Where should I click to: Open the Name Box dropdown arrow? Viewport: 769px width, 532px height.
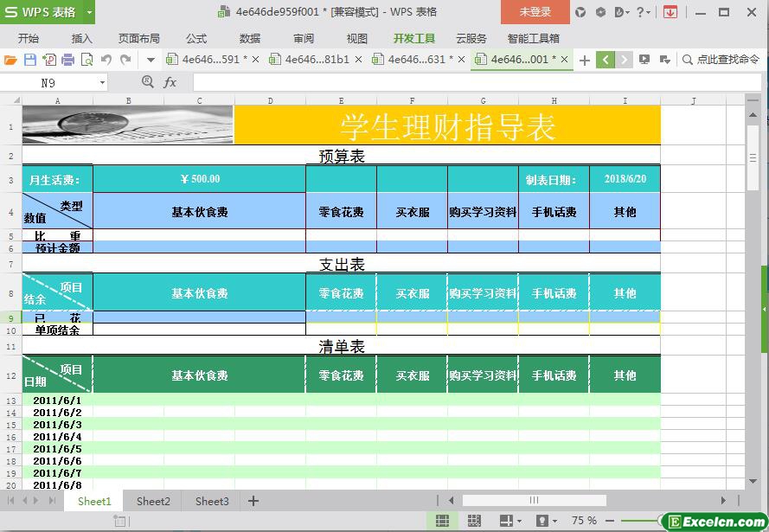[102, 82]
